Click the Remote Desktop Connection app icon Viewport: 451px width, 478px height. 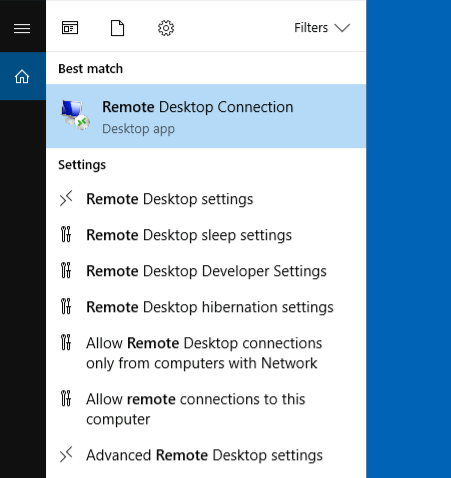[75, 115]
